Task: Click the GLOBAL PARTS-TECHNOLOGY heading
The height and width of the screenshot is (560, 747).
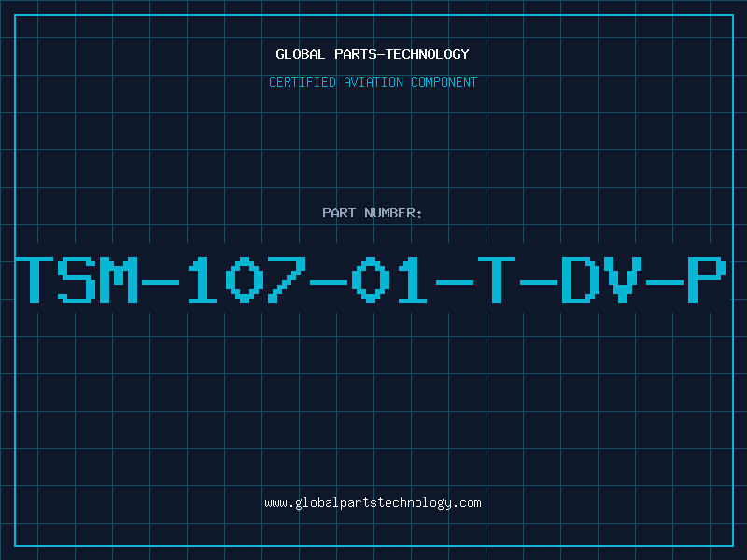Action: tap(373, 54)
